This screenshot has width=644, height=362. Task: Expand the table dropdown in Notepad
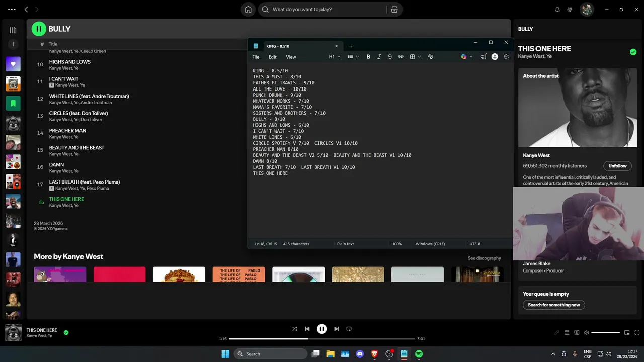(x=415, y=57)
